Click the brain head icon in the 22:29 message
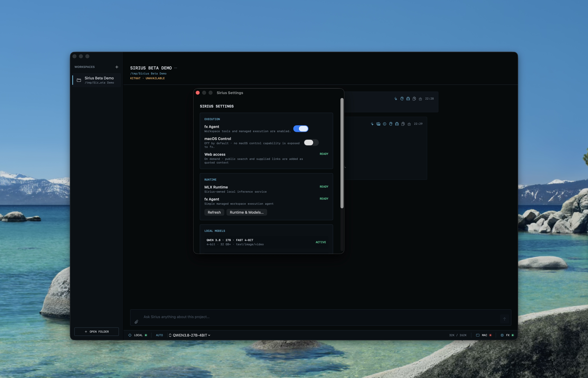This screenshot has width=588, height=378. [390, 124]
